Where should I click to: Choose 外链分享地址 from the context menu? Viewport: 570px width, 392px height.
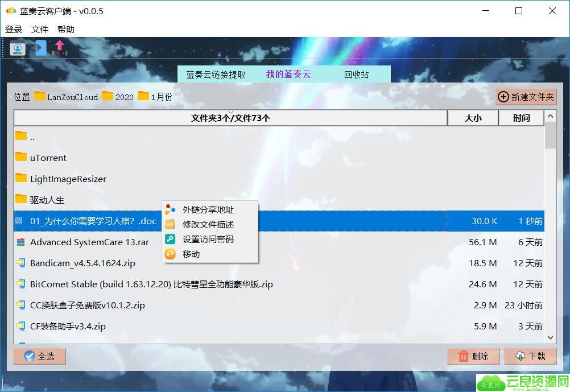(x=210, y=210)
